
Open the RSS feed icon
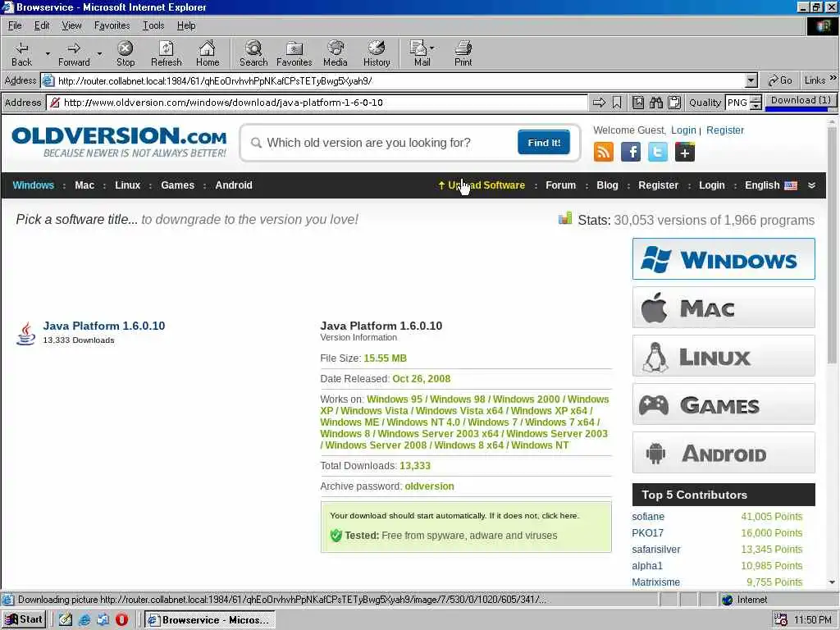tap(604, 152)
